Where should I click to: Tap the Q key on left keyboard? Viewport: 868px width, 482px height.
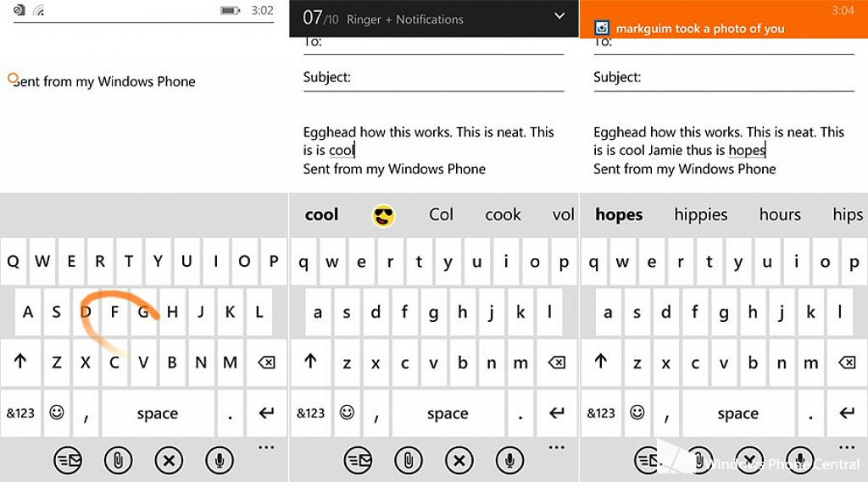click(14, 261)
